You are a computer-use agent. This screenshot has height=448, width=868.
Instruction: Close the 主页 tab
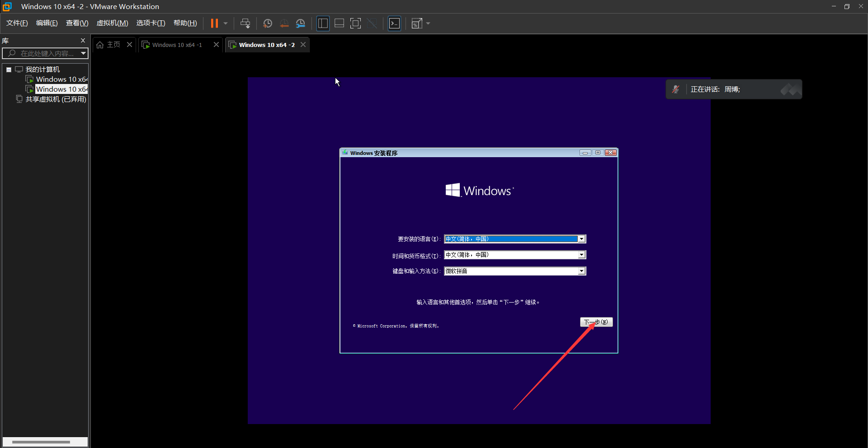tap(129, 44)
